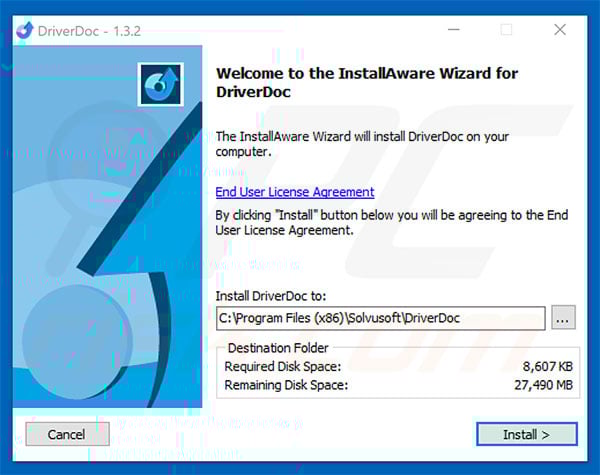
Task: Click the Install > button
Action: (527, 434)
